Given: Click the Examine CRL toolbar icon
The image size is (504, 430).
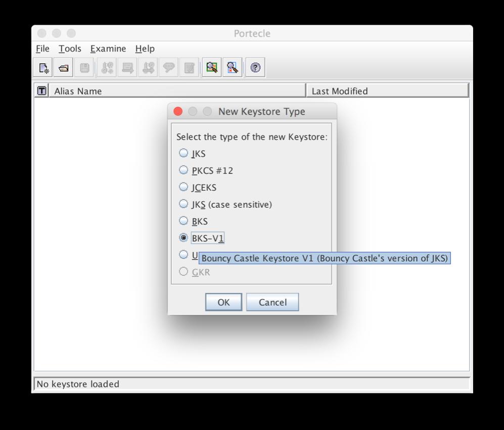Looking at the screenshot, I should coord(233,68).
